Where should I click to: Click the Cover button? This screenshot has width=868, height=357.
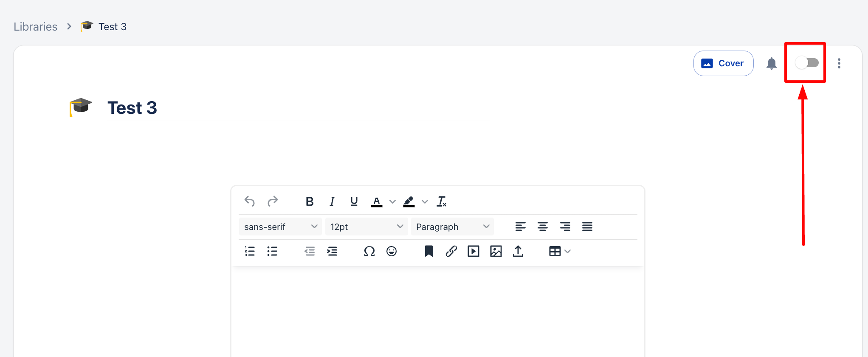click(723, 63)
